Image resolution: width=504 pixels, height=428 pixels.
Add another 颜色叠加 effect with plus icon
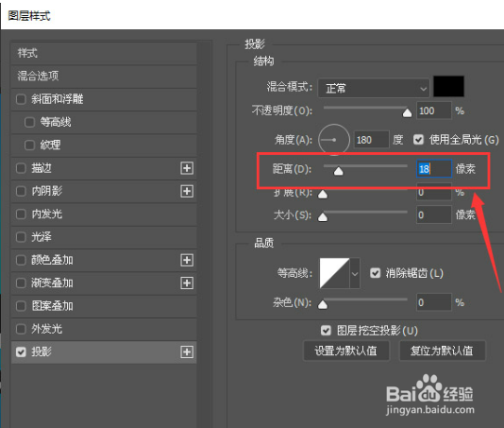tap(187, 260)
